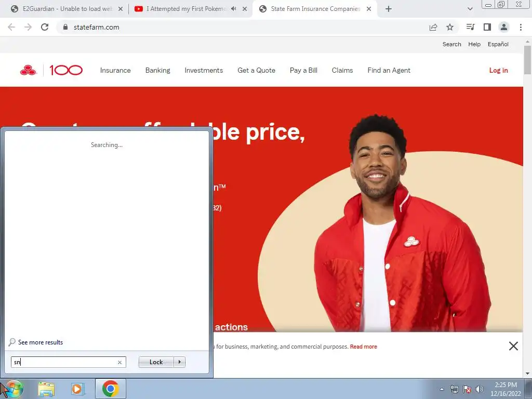Click the network tray icon
This screenshot has height=399, width=532.
coord(454,390)
